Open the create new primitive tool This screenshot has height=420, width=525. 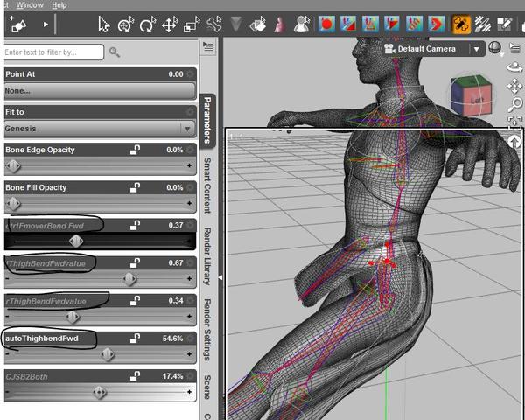(x=17, y=24)
